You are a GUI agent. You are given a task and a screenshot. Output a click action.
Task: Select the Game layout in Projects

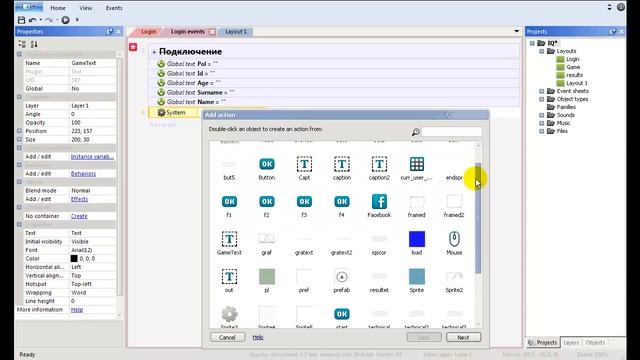click(x=573, y=67)
